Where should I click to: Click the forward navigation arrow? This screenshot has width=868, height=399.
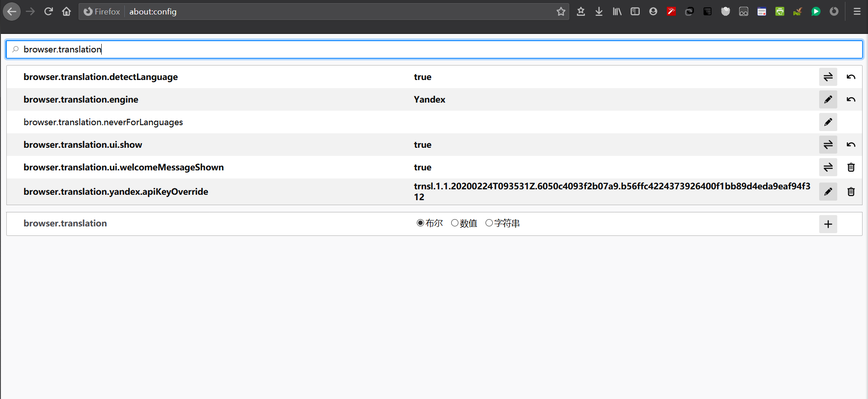tap(30, 11)
